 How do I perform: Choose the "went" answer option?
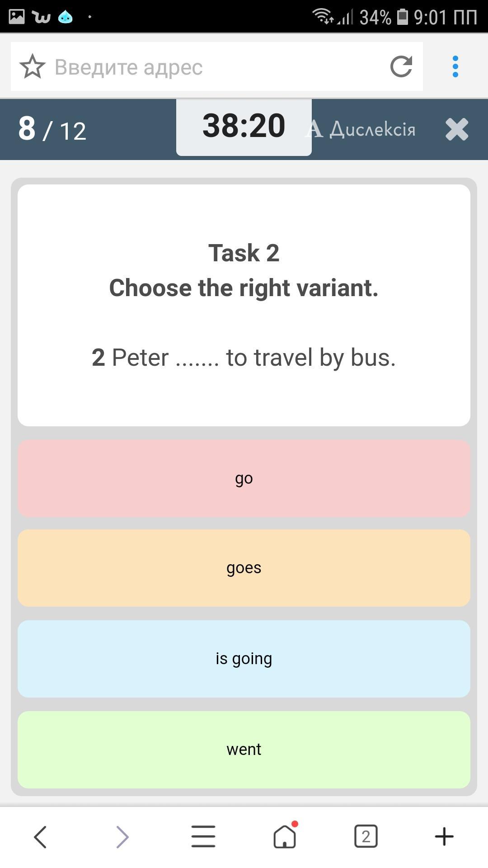click(x=244, y=750)
